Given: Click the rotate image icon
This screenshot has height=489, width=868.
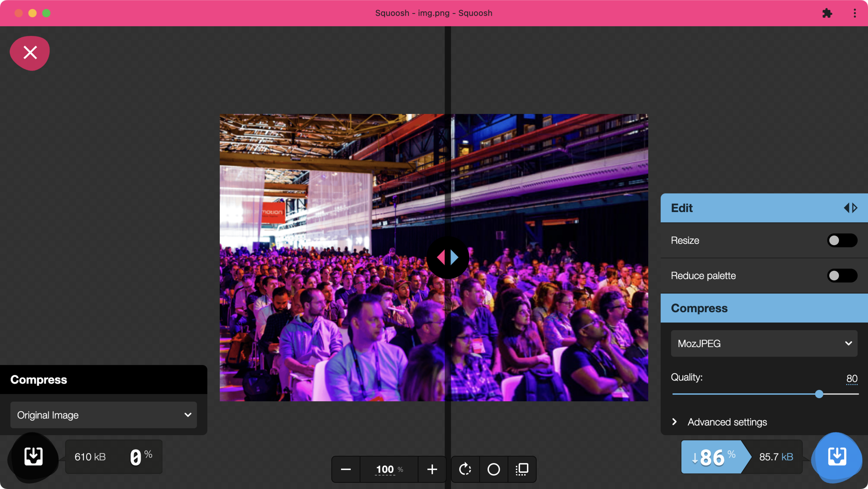Looking at the screenshot, I should tap(465, 469).
